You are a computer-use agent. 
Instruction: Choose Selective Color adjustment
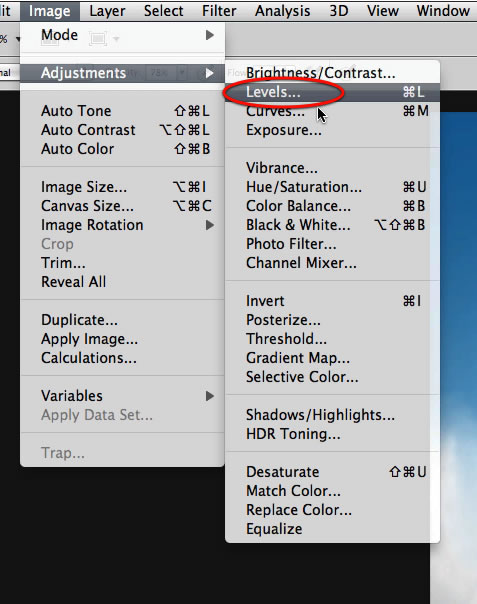(x=333, y=377)
